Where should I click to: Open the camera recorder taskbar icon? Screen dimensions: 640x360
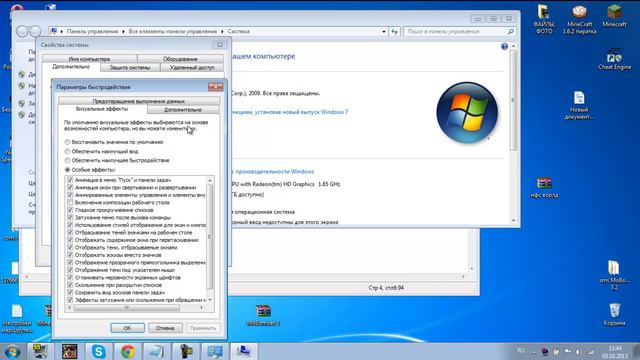(x=186, y=351)
